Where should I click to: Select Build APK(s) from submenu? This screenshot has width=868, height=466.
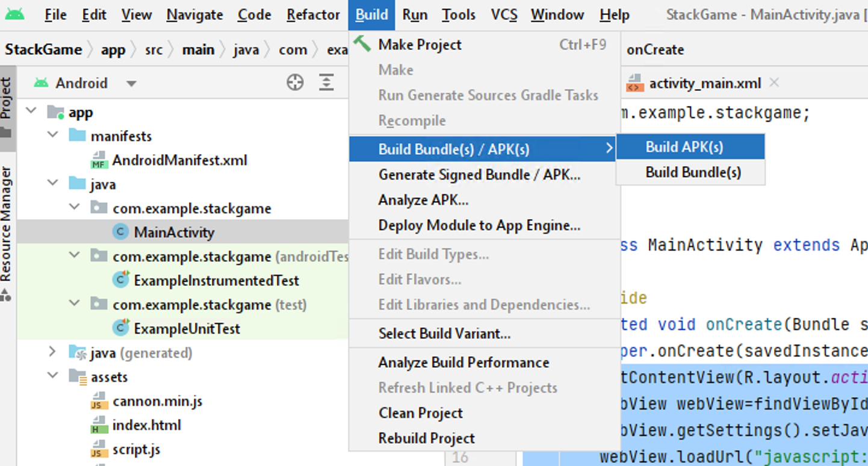click(684, 147)
